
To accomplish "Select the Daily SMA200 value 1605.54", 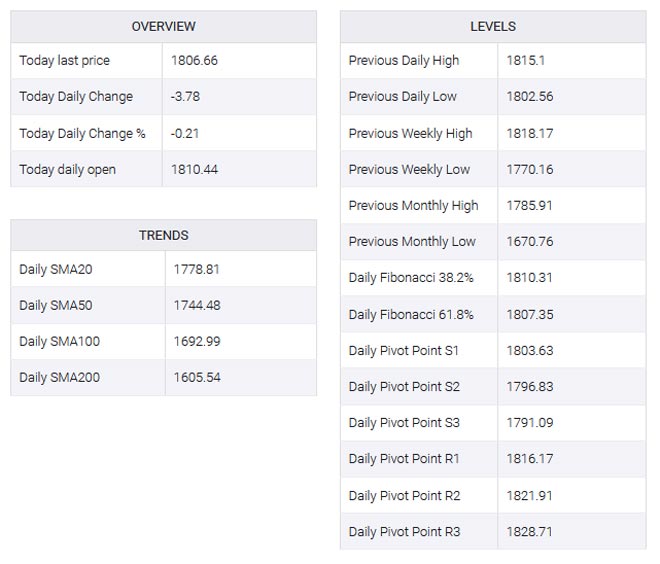I will (196, 378).
